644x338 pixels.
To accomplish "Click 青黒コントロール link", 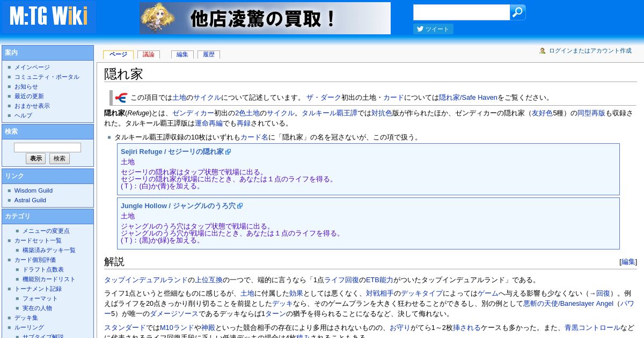I will pyautogui.click(x=592, y=328).
